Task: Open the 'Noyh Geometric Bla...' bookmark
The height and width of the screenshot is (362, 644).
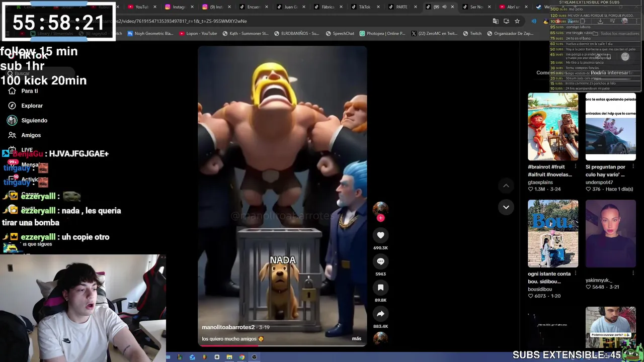Action: point(150,34)
